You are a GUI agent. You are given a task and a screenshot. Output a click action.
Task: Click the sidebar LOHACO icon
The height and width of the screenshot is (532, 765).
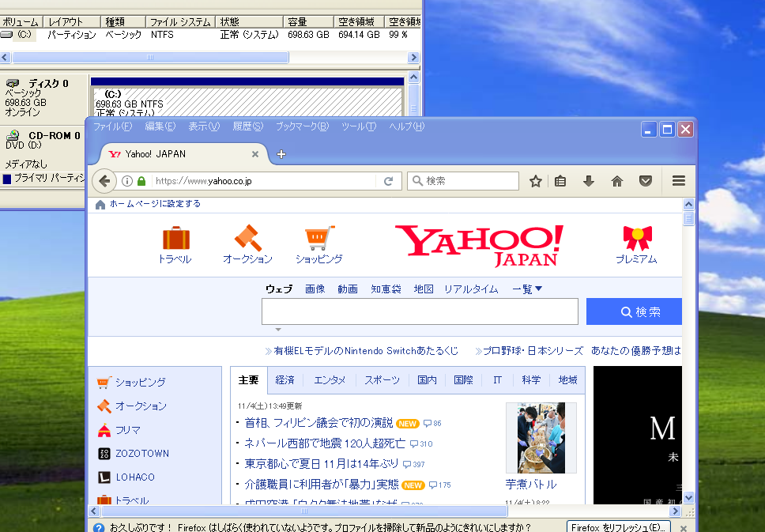coord(104,477)
